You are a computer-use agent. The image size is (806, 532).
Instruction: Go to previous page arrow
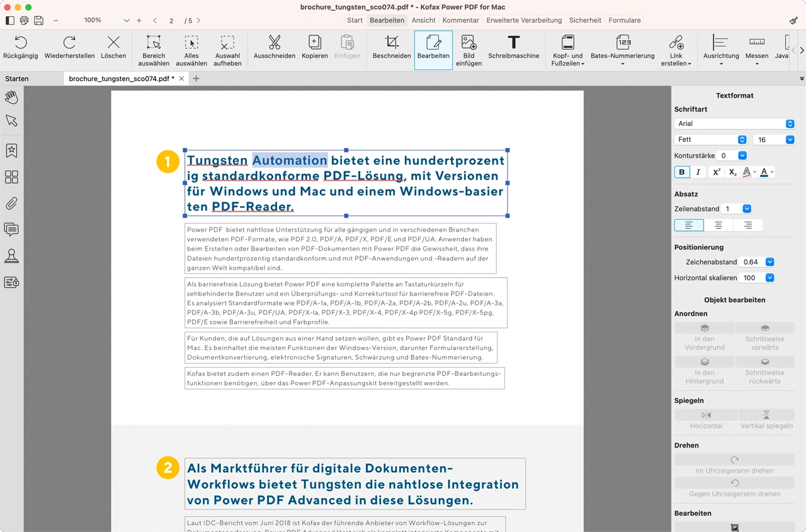(155, 21)
